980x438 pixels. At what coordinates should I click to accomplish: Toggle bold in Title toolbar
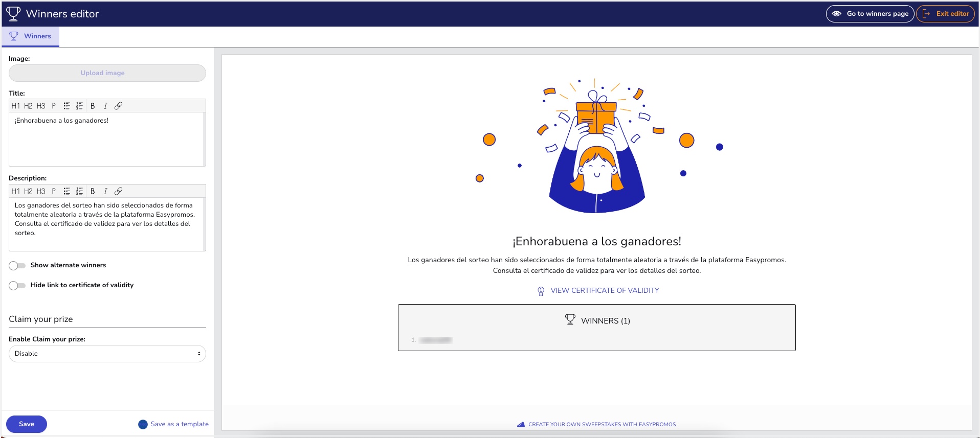[93, 106]
